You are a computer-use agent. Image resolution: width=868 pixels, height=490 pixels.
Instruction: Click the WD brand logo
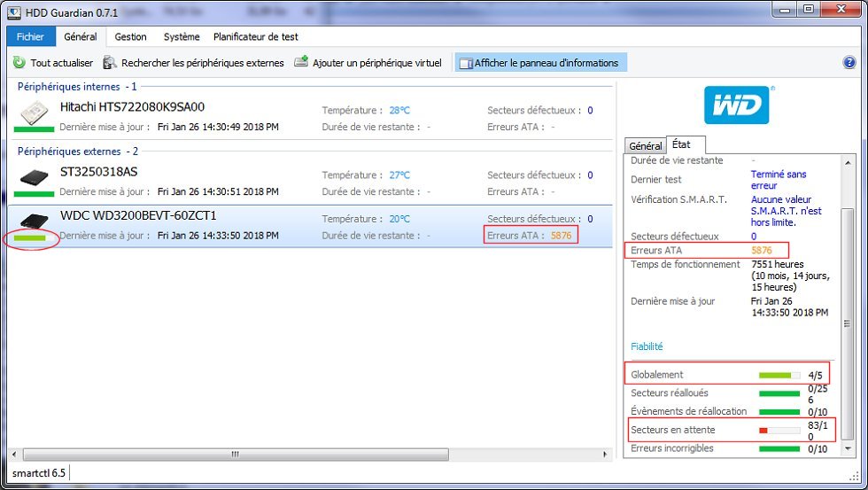[x=736, y=105]
